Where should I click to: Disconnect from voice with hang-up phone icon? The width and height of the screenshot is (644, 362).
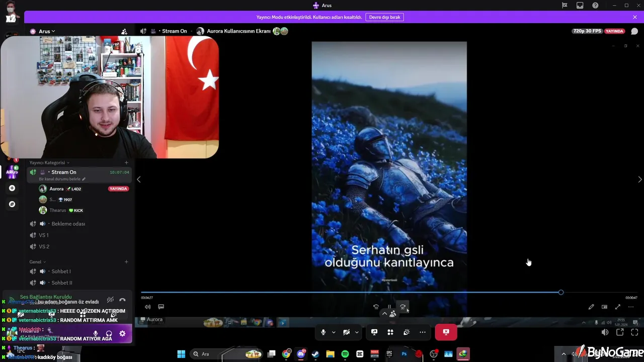[x=122, y=300]
